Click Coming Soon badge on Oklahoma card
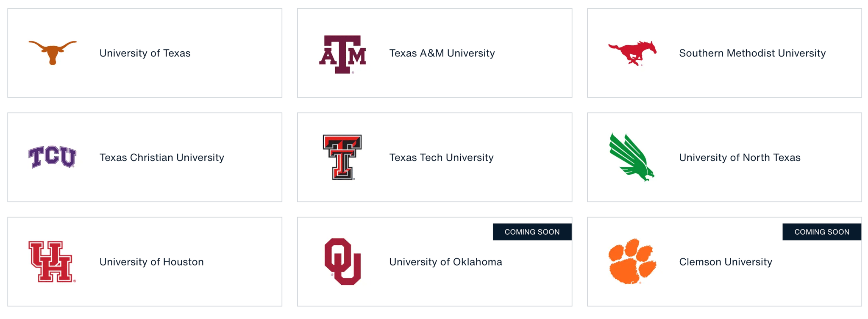The width and height of the screenshot is (868, 319). click(532, 232)
